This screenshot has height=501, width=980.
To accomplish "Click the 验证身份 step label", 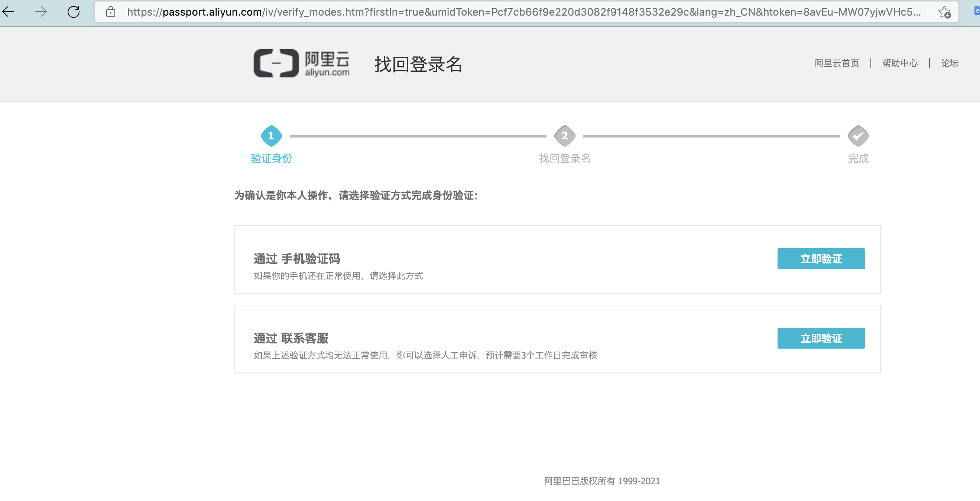I will tap(271, 158).
